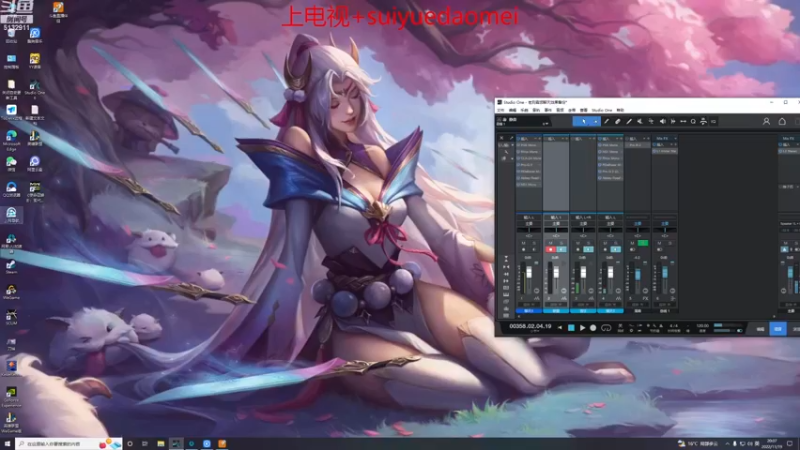Screen dimensions: 800x450
Task: Click the Windows Start button
Action: pos(7,443)
